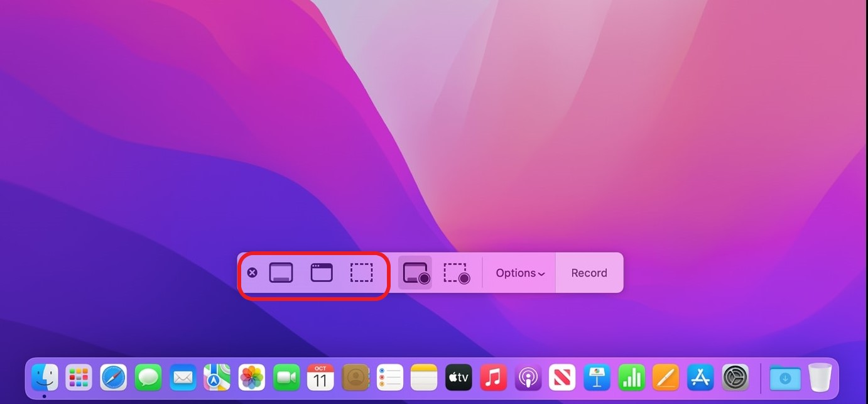
Task: Select Capture Selected Window mode
Action: [x=322, y=273]
